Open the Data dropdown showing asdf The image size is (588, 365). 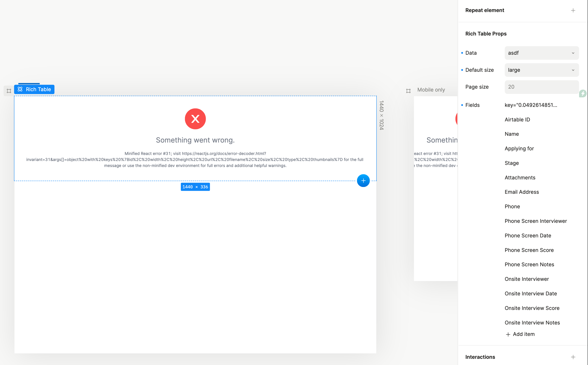(541, 53)
